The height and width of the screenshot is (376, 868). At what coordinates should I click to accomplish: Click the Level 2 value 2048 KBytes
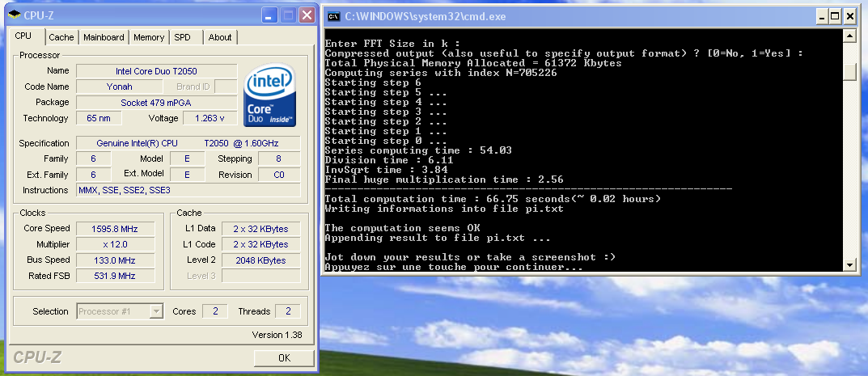point(260,260)
